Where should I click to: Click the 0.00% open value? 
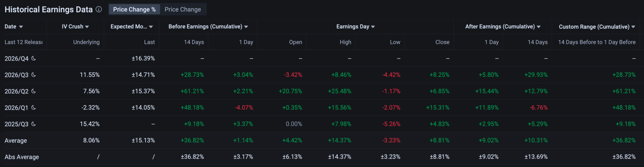[294, 124]
